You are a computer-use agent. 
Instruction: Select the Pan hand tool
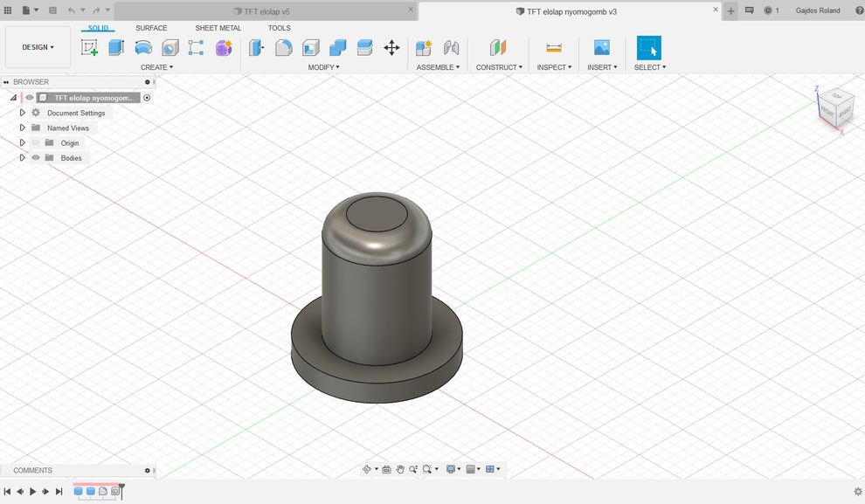pyautogui.click(x=400, y=469)
